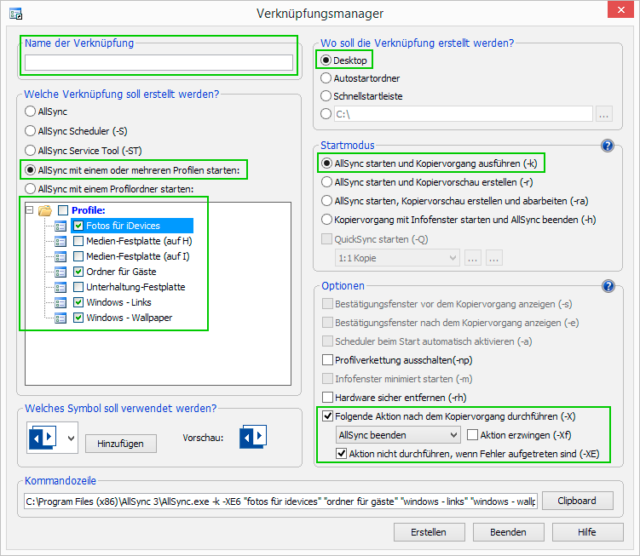
Task: Click the profile icon beside Unterhaltung-Festplatte
Action: [x=60, y=287]
